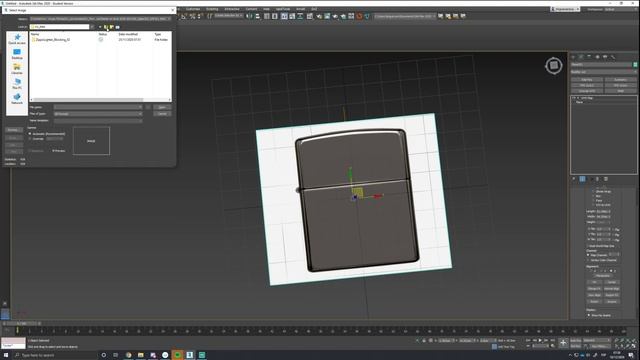Toggle the Sequence checkbox

point(36,151)
